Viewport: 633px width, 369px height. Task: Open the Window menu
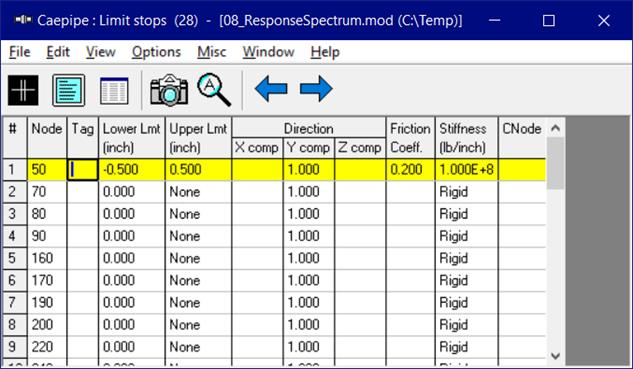[x=268, y=52]
